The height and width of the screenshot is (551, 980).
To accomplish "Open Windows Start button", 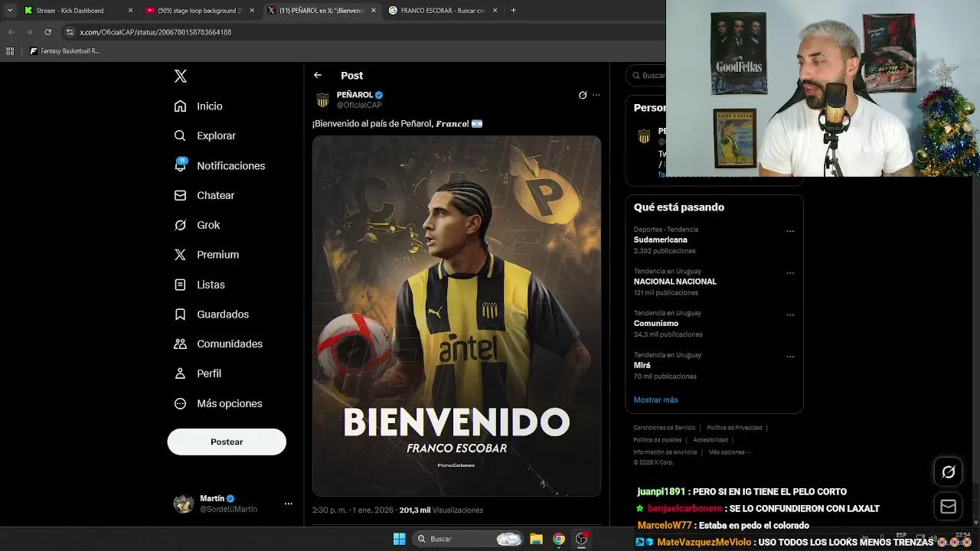I will [399, 539].
